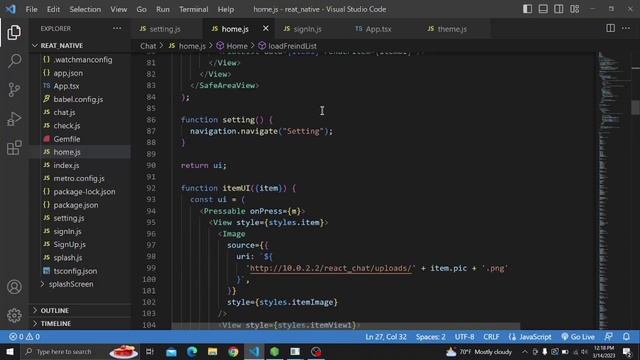Open tsconfig.json in the explorer

click(80, 271)
